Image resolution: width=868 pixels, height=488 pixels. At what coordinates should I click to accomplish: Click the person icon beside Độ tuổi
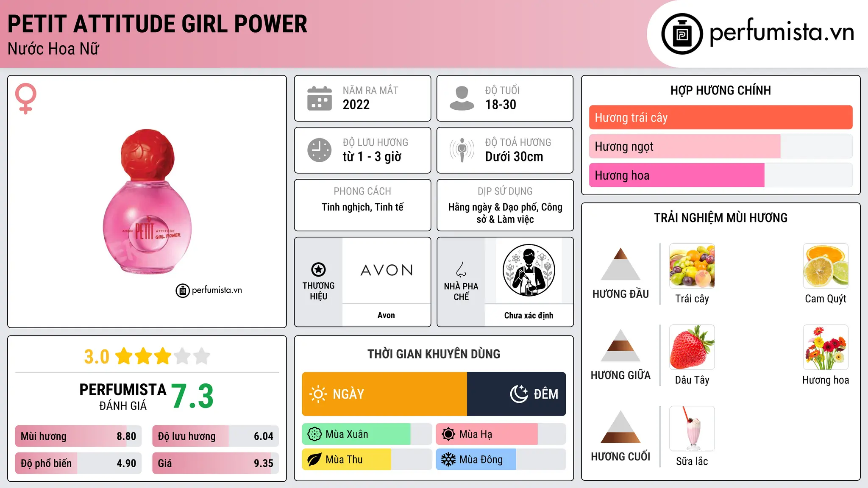point(462,98)
